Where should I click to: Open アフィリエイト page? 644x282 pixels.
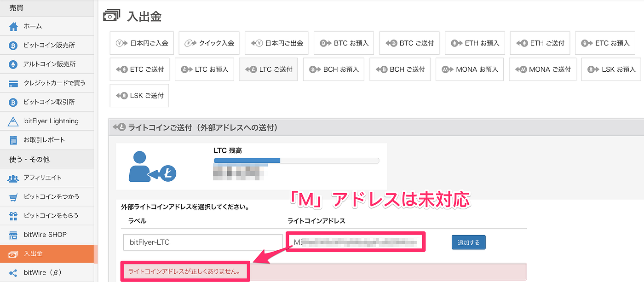(x=47, y=178)
